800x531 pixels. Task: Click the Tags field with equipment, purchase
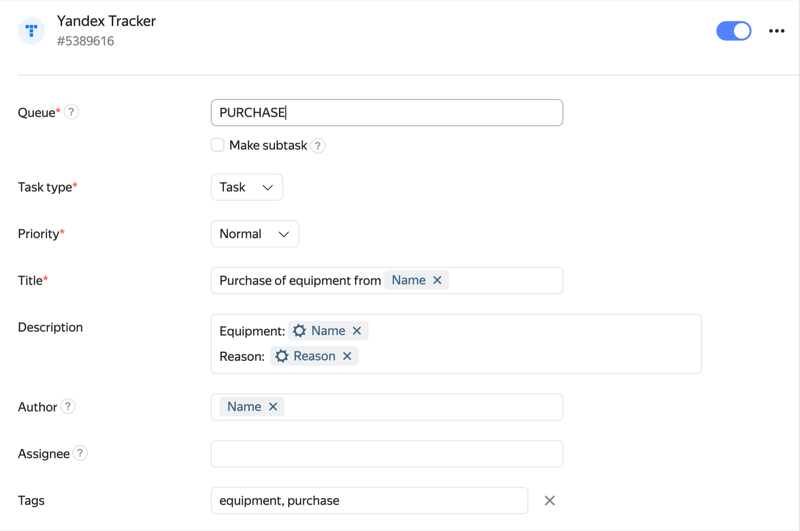click(x=369, y=501)
